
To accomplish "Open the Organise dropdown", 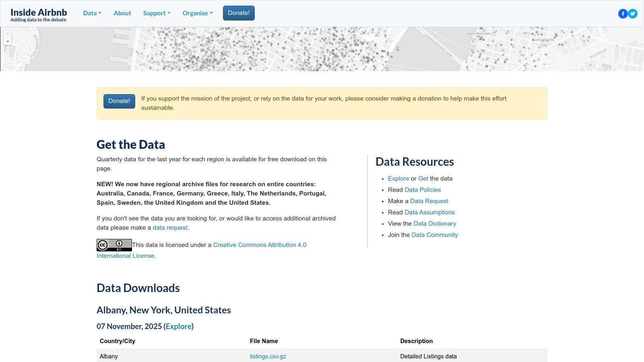I will [197, 13].
